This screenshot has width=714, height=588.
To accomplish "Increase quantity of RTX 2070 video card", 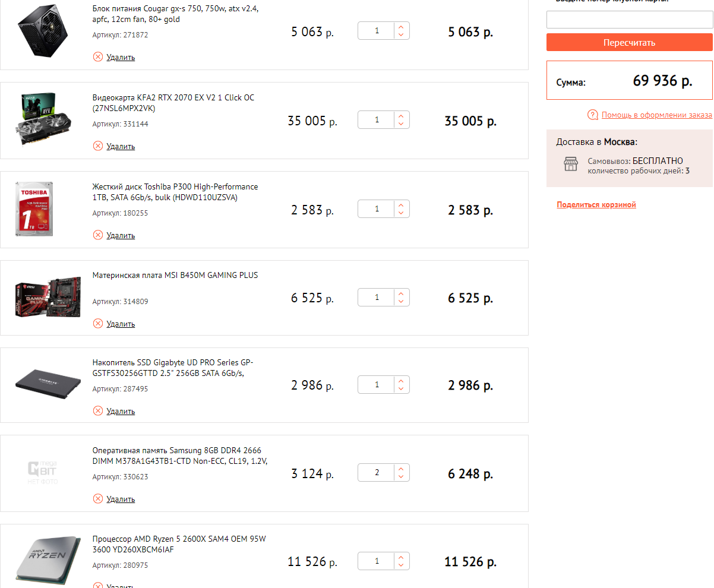I will point(401,116).
